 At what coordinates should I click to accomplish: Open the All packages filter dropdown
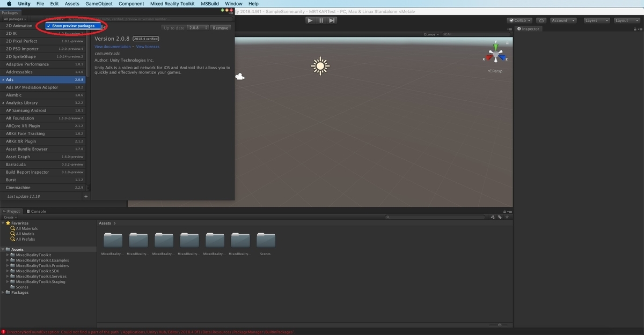[x=14, y=19]
